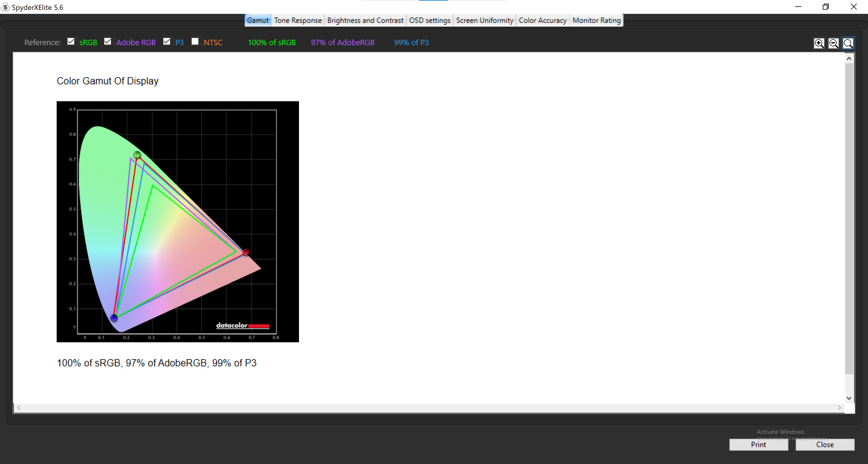Click the SpyderXElite app icon in title bar
Image resolution: width=868 pixels, height=464 pixels.
pos(5,7)
